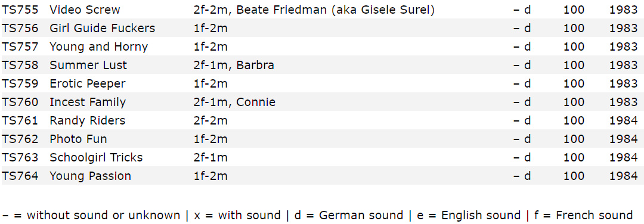Select the TS764 row code
Viewport: 644px width, 224px height.
pyautogui.click(x=20, y=176)
